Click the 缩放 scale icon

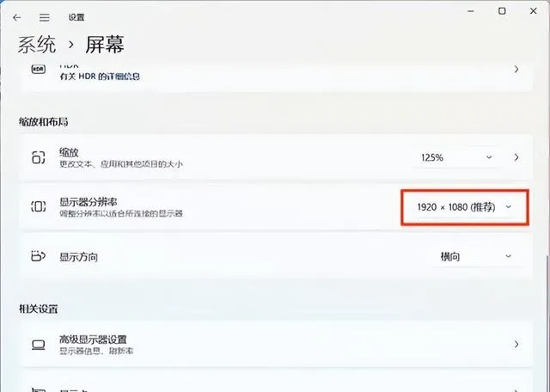pos(38,157)
